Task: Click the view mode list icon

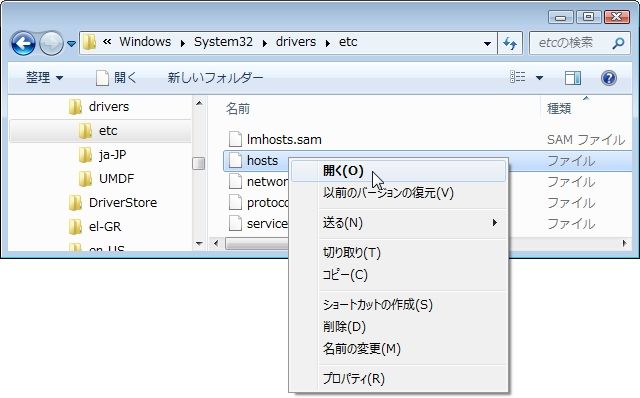Action: coord(518,77)
